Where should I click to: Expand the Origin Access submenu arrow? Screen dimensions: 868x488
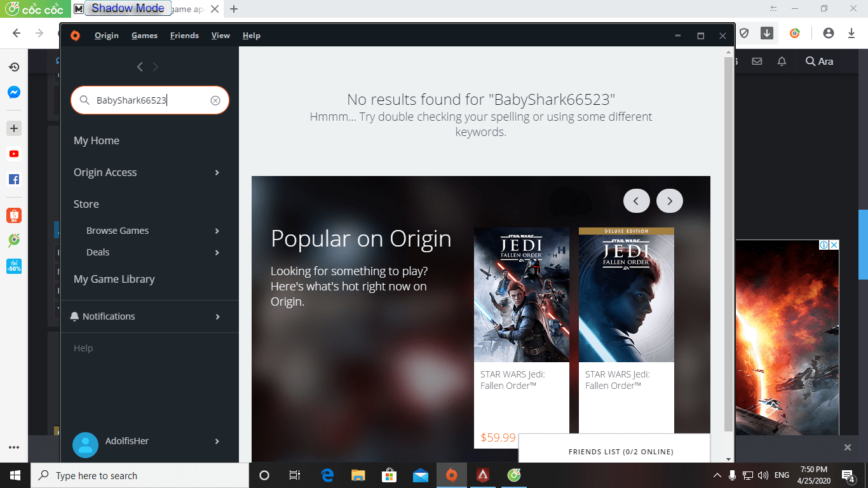217,172
